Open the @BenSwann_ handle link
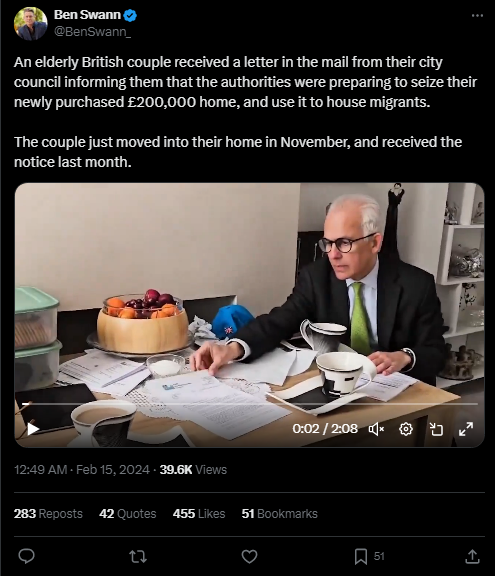Screen dimensions: 495x576 92,32
